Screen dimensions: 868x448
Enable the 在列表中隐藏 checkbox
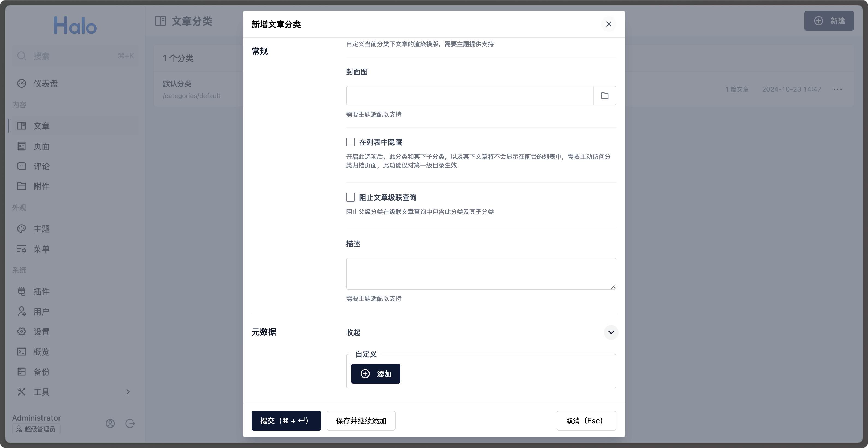pos(350,142)
